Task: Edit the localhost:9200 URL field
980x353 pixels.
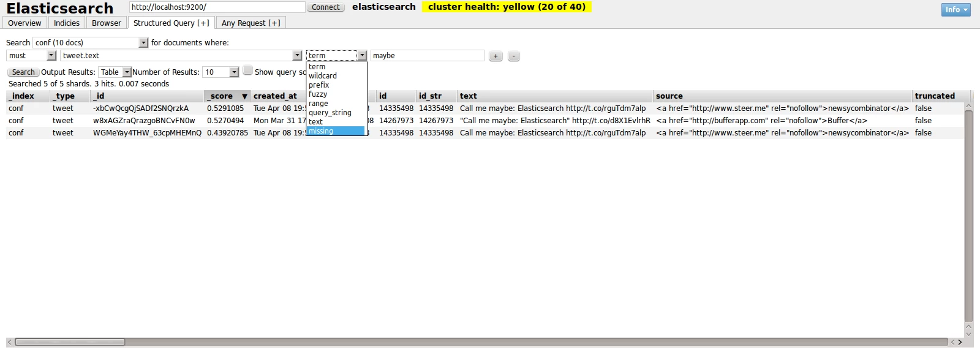Action: (217, 7)
